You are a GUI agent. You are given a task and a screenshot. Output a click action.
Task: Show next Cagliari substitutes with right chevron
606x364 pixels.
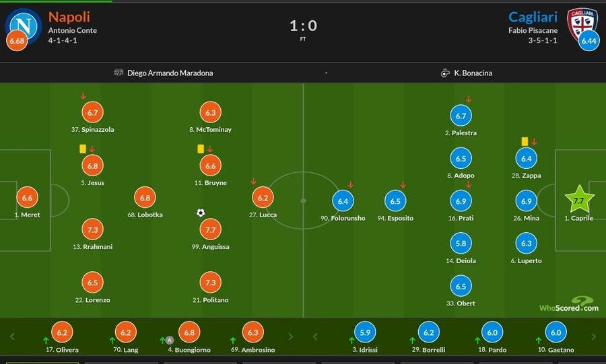594,336
